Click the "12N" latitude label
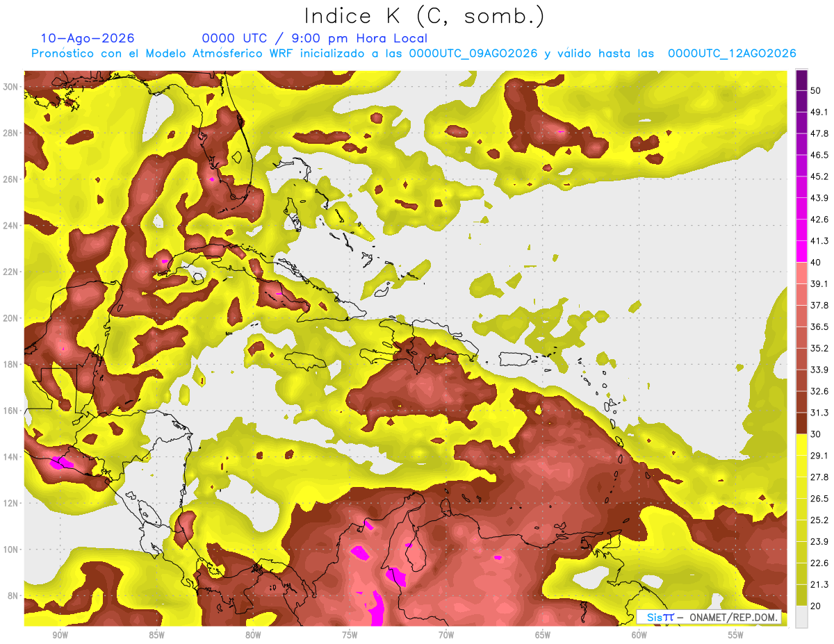834x644 pixels. pos(11,503)
